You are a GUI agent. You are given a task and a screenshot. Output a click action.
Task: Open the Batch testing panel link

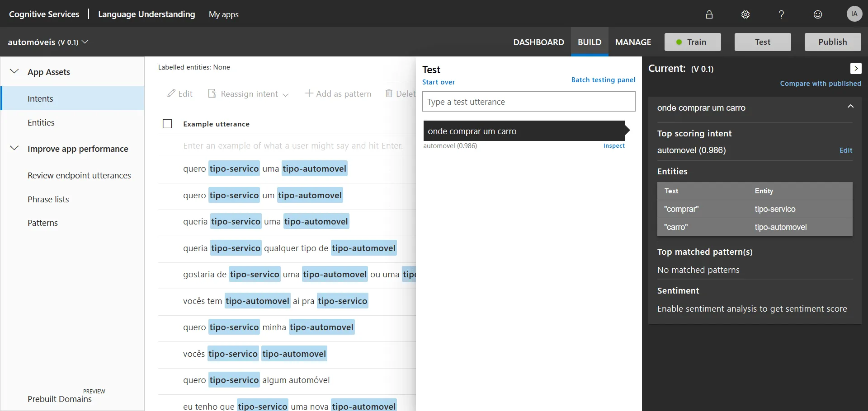[603, 80]
